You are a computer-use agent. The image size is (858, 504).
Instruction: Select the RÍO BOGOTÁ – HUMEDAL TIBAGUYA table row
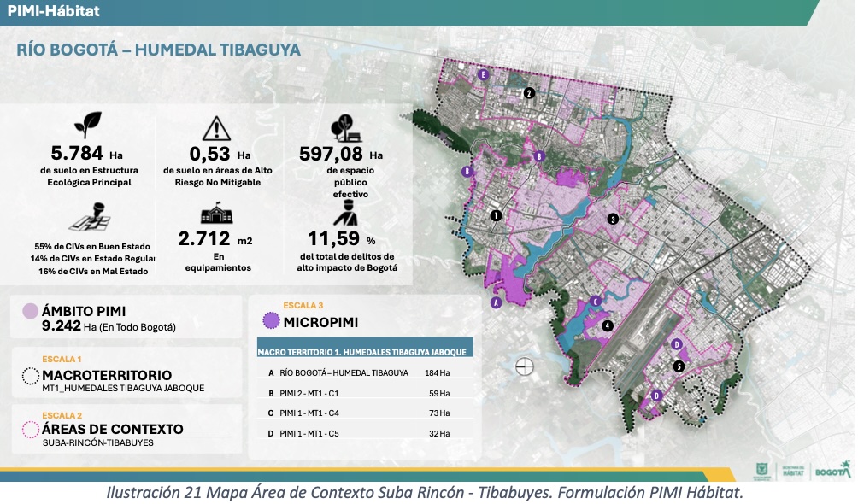(x=359, y=372)
